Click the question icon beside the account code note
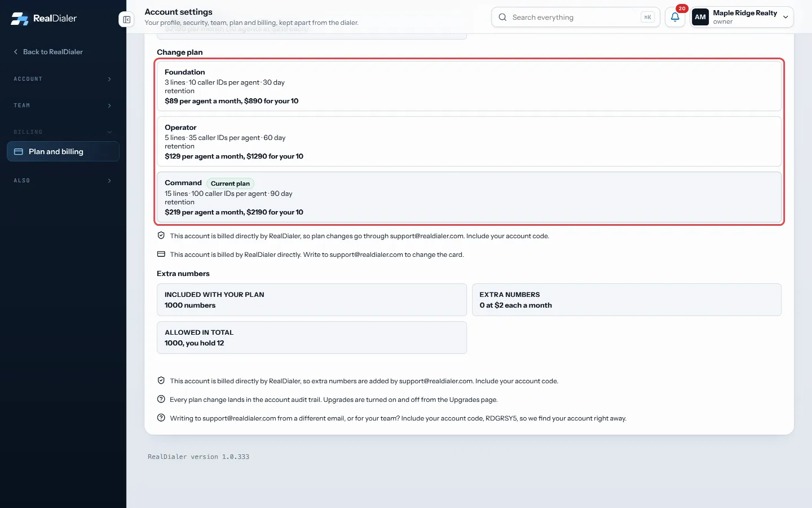 click(161, 418)
